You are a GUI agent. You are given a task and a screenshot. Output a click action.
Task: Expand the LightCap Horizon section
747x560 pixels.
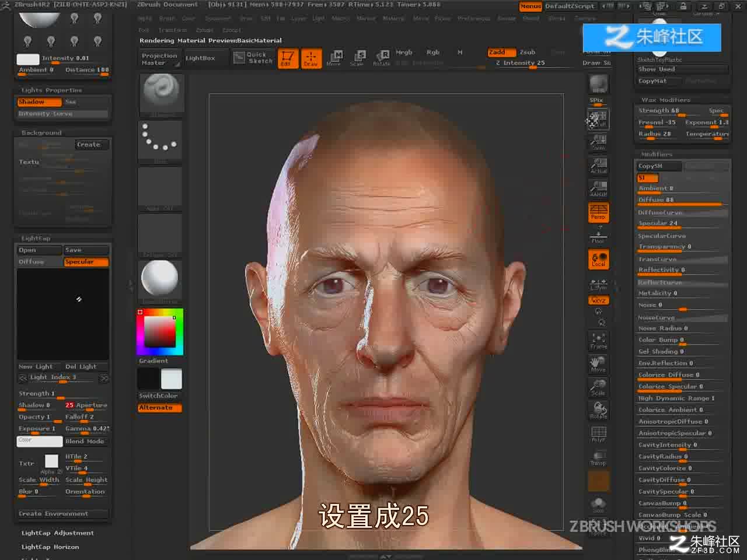tap(50, 547)
